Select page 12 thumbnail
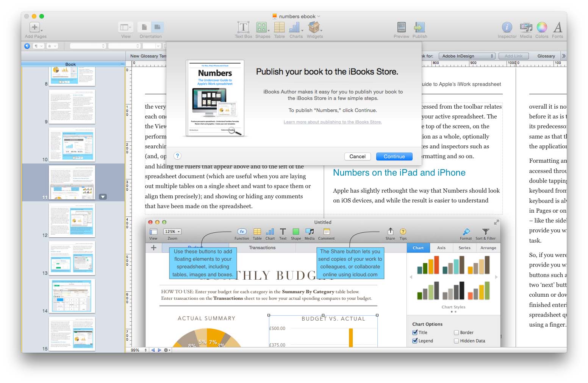The image size is (588, 383). [x=72, y=220]
